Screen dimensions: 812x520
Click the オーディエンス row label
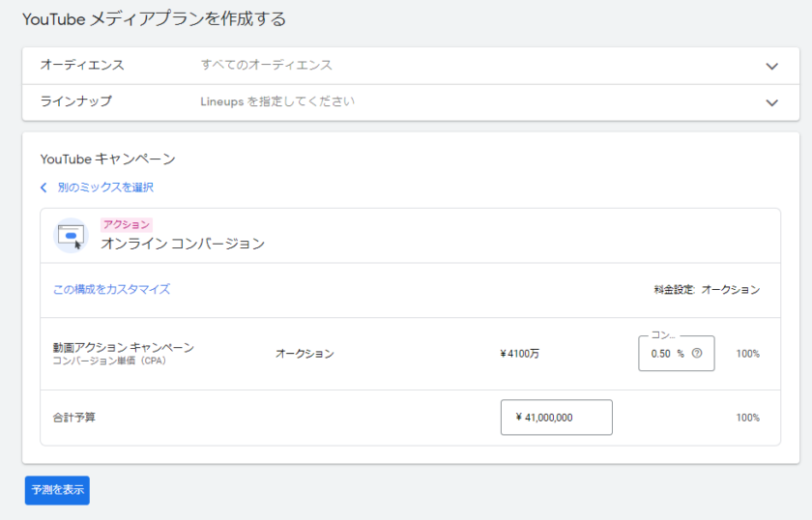81,65
